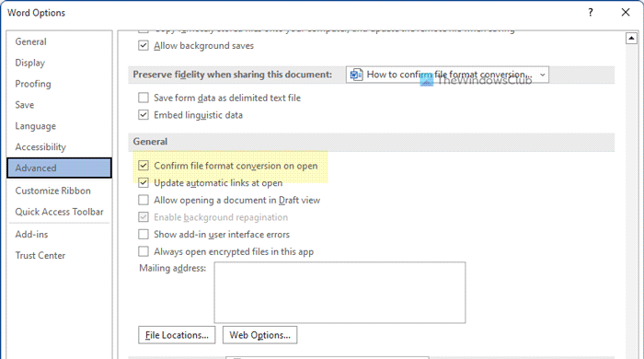
Task: Open the Language category
Action: coord(59,126)
